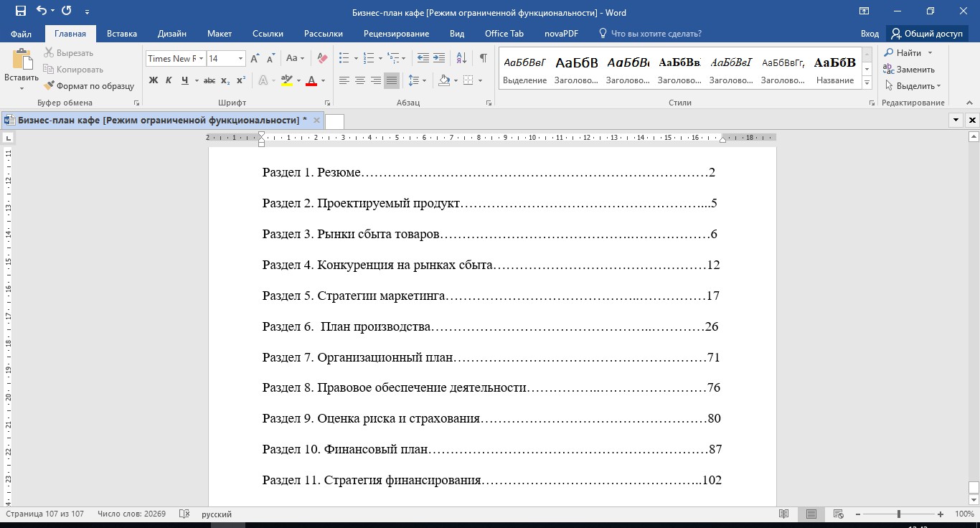
Task: Switch to the novaPDF ribbon tab
Action: click(x=561, y=34)
